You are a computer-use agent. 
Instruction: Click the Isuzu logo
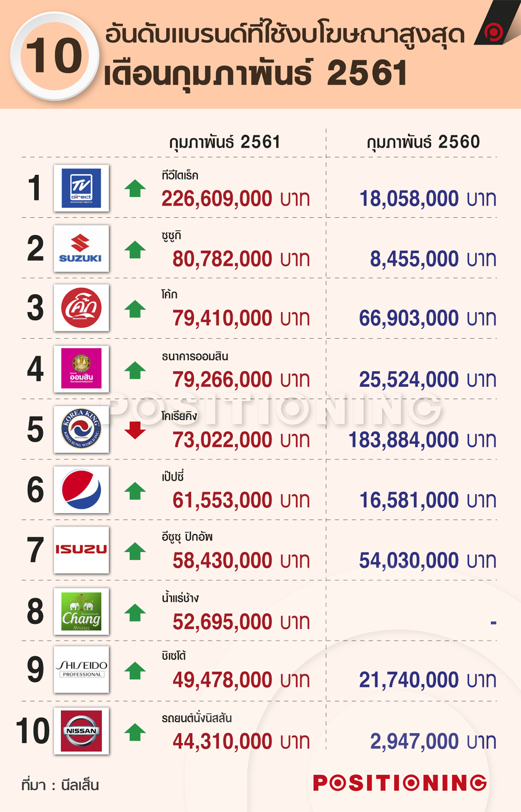click(81, 550)
